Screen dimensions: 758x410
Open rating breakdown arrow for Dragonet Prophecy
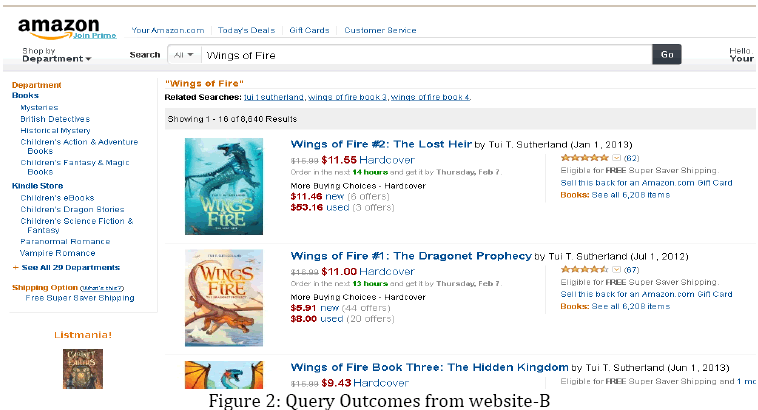pyautogui.click(x=616, y=270)
